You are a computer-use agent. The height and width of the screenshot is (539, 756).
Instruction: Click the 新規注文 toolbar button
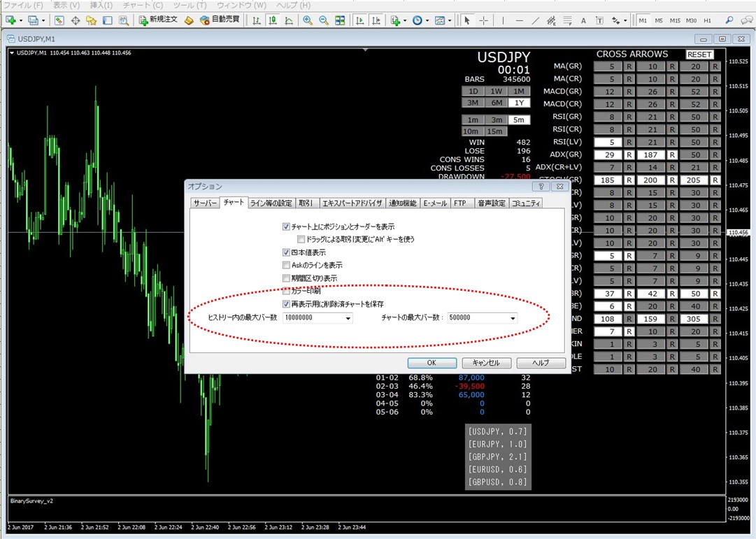(158, 20)
